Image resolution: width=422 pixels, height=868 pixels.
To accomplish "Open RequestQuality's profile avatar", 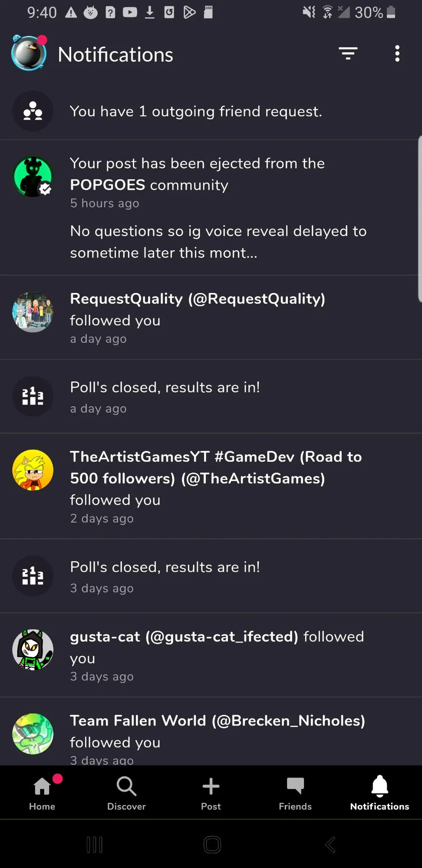I will point(33,312).
